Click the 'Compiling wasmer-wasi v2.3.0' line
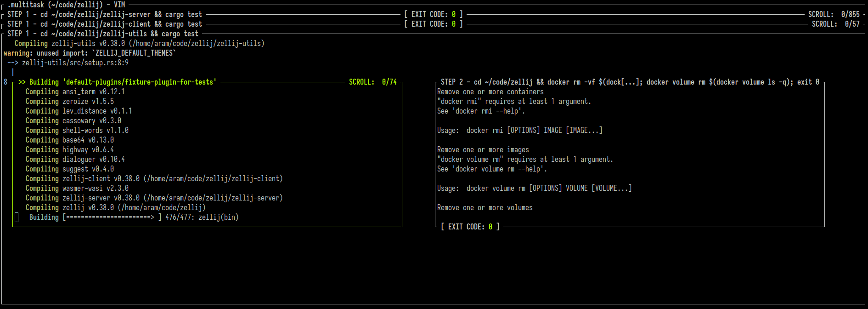Viewport: 868px width, 309px height. [77, 188]
